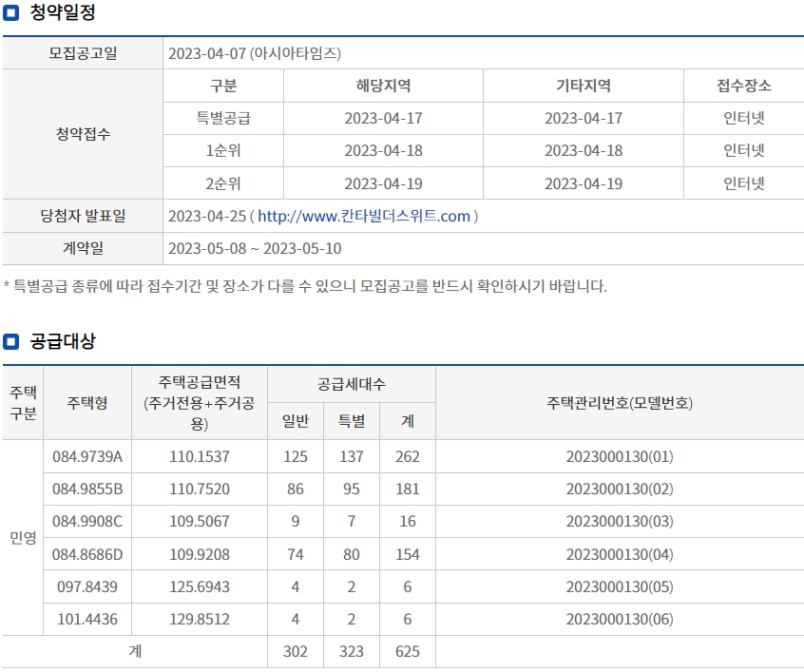Click general supply total 302
The height and width of the screenshot is (672, 804).
[x=296, y=651]
